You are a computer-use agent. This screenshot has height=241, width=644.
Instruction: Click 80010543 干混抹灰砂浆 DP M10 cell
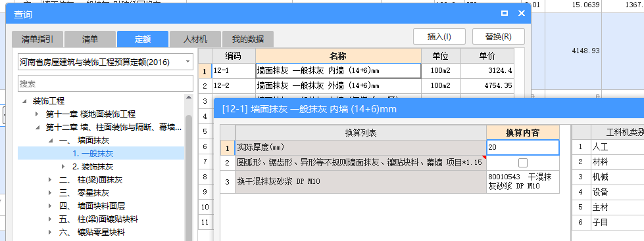(523, 181)
